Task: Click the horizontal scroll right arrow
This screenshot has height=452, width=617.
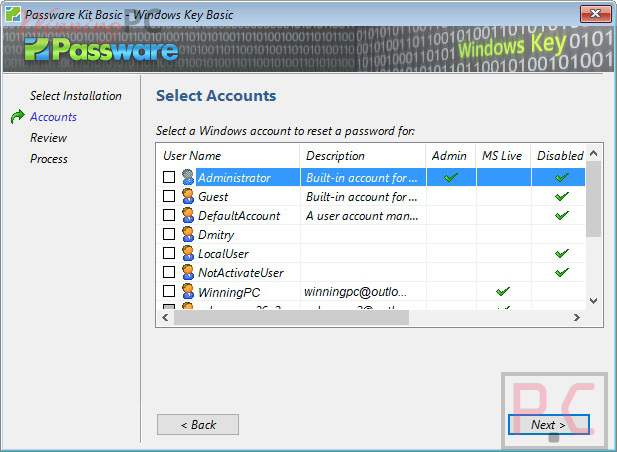Action: 577,317
